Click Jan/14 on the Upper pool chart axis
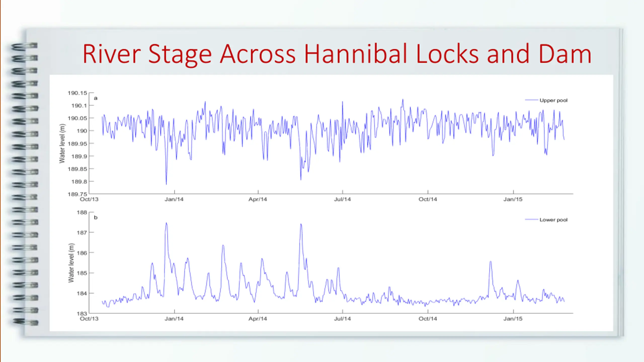 (x=174, y=199)
